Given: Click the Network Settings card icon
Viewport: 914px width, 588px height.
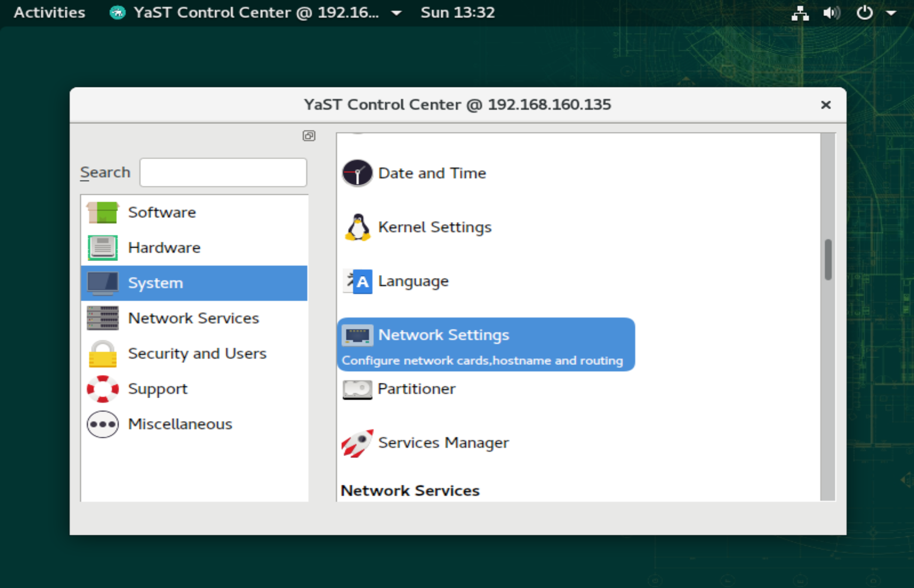Looking at the screenshot, I should pyautogui.click(x=357, y=335).
